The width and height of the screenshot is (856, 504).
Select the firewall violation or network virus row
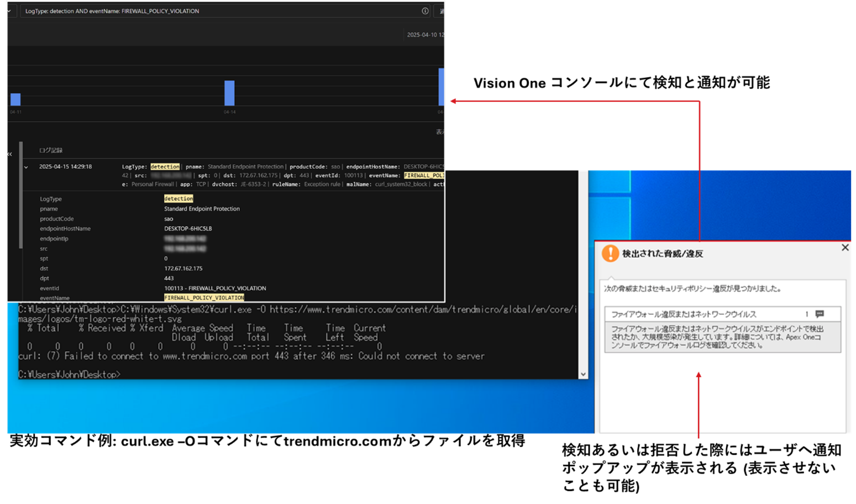coord(707,314)
